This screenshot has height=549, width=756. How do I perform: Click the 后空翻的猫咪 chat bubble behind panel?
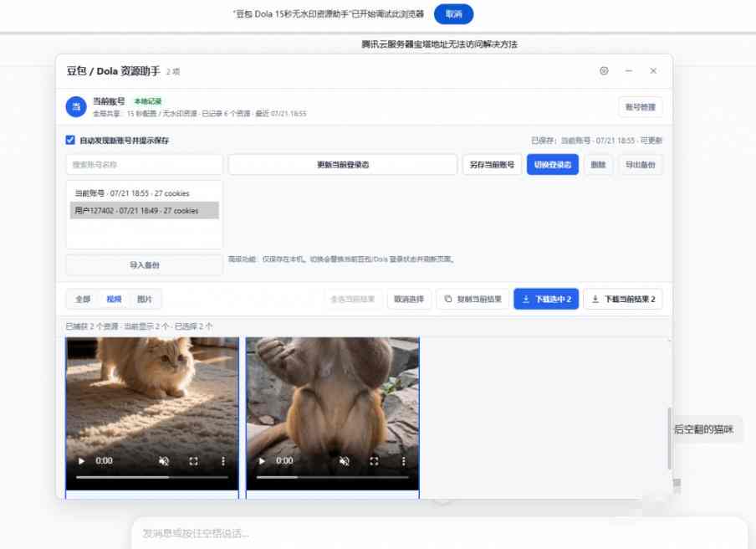[704, 428]
